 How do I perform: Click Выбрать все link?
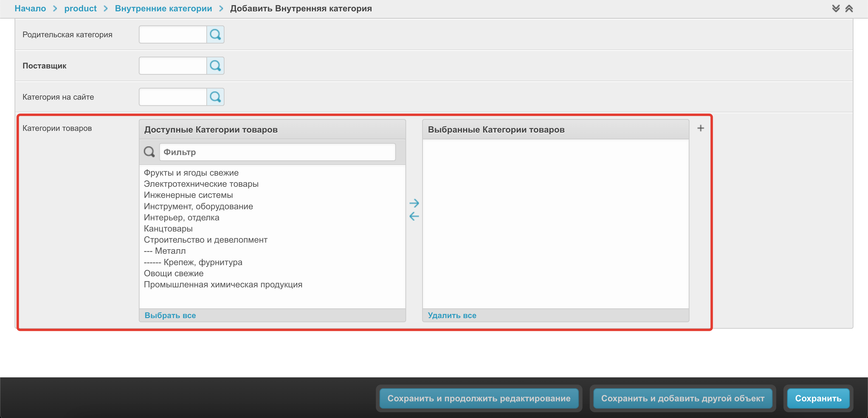(x=170, y=315)
